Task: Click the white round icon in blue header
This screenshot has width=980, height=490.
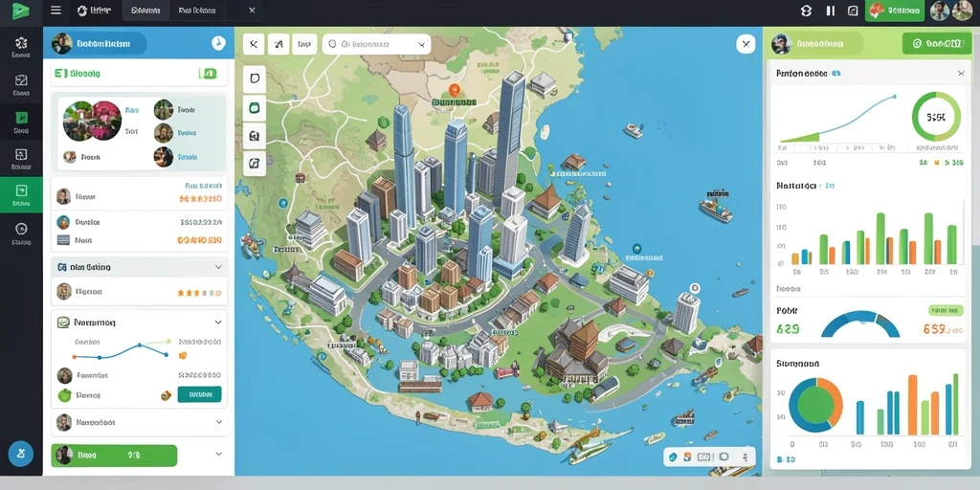Action: 218,42
